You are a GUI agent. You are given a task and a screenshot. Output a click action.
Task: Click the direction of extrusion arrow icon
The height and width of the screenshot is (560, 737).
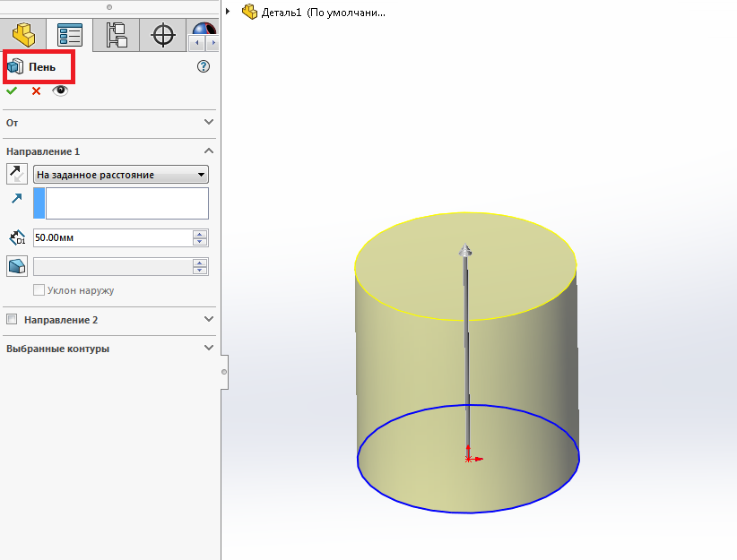click(x=16, y=199)
